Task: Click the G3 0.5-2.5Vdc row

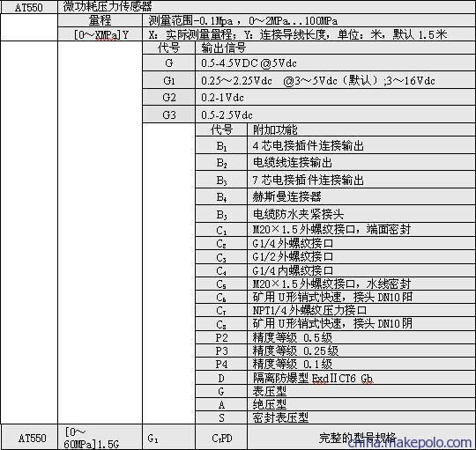Action: [309, 114]
